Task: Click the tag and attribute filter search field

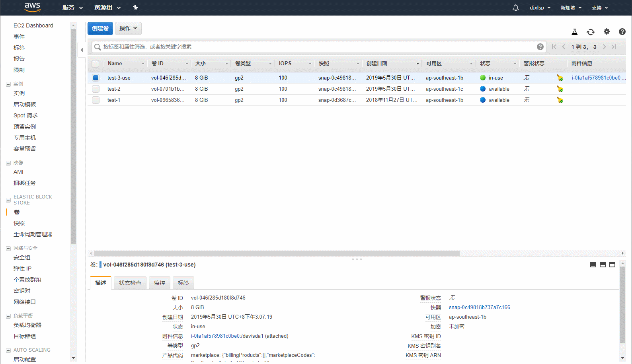Action: point(318,47)
